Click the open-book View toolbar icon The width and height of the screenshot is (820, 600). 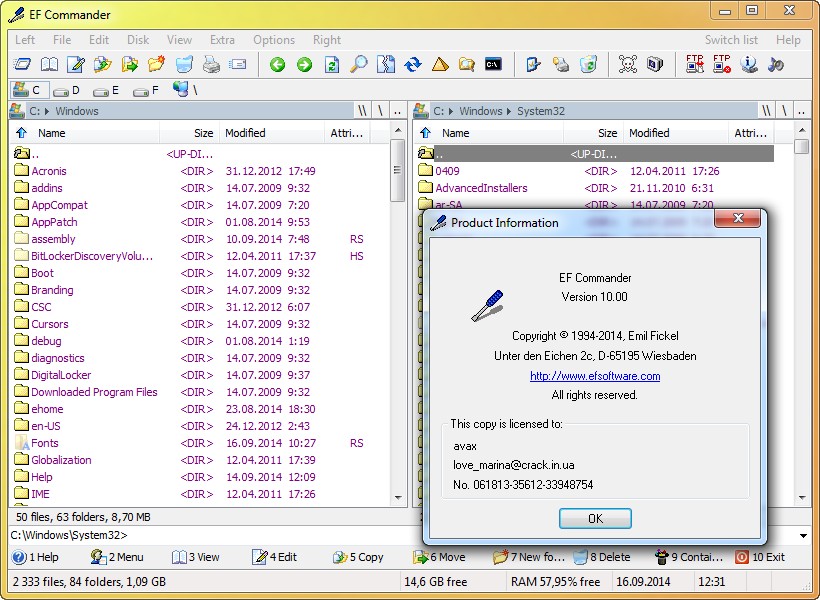point(50,64)
